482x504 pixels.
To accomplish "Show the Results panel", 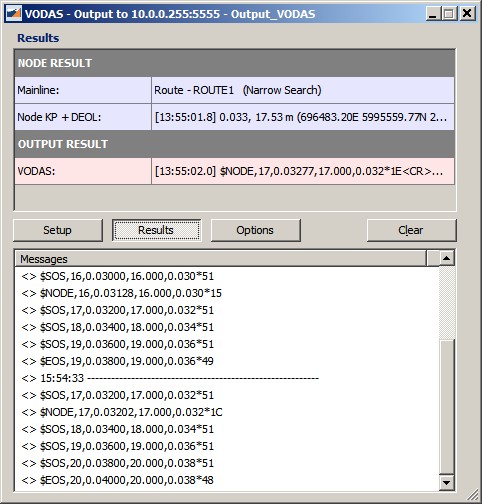I will click(157, 230).
